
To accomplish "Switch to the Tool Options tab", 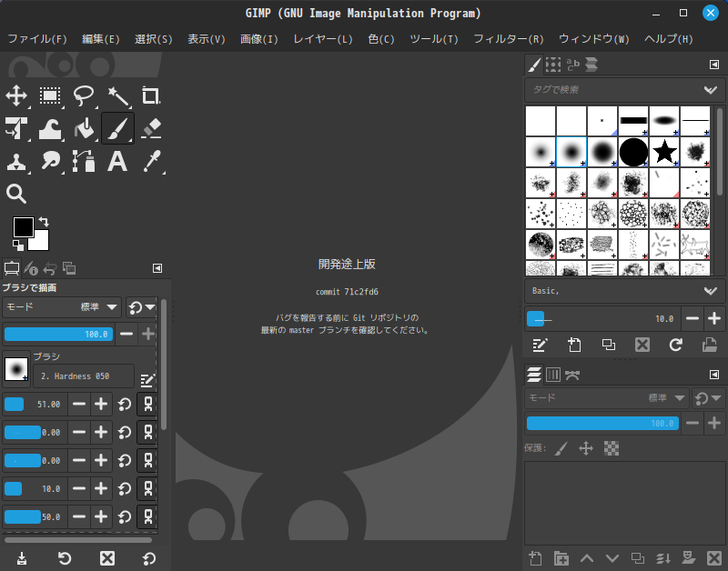I will point(12,268).
